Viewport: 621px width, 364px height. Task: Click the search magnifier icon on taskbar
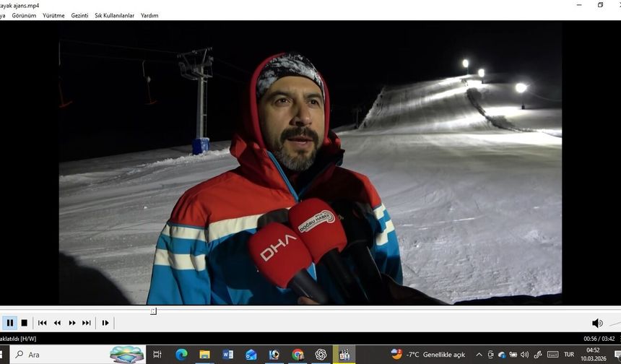point(19,355)
